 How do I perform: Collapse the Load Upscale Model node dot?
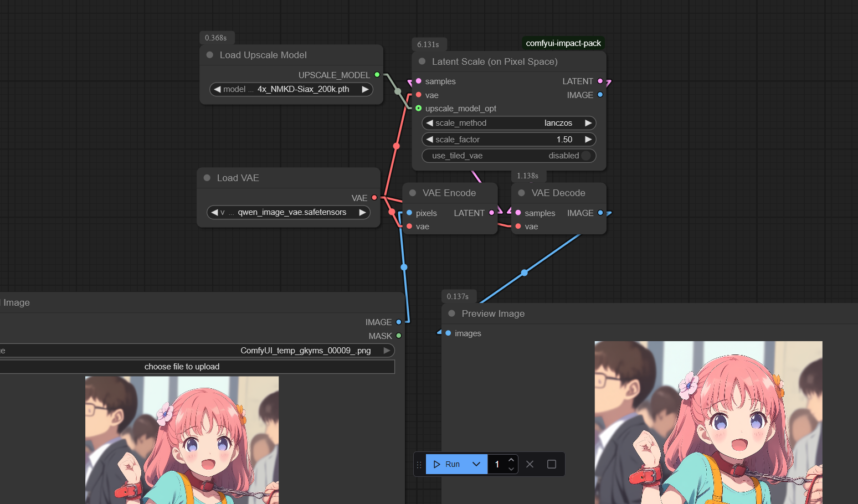pyautogui.click(x=210, y=55)
